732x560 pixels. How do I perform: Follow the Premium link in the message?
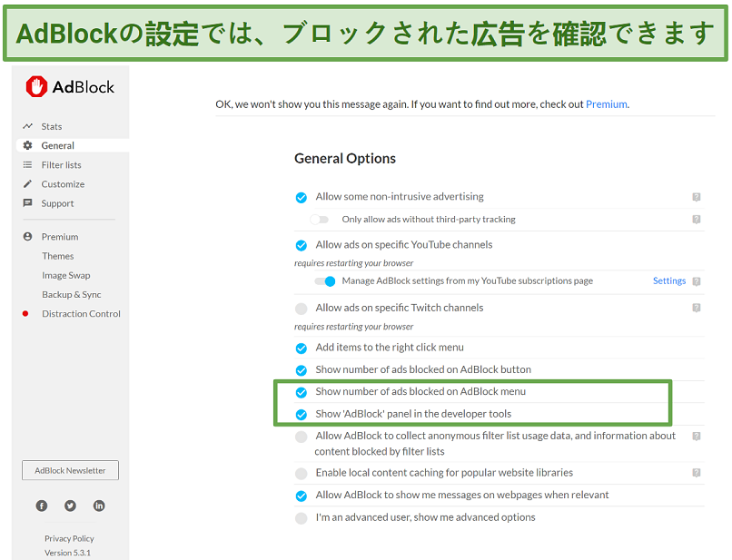[607, 104]
